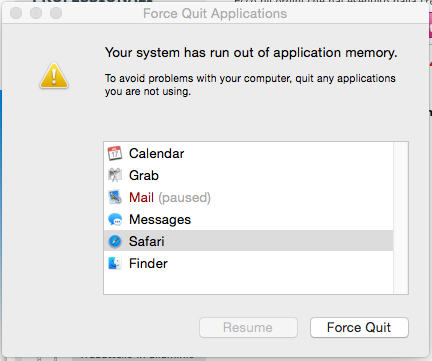432x361 pixels.
Task: Select Calendar in the application list
Action: [248, 153]
